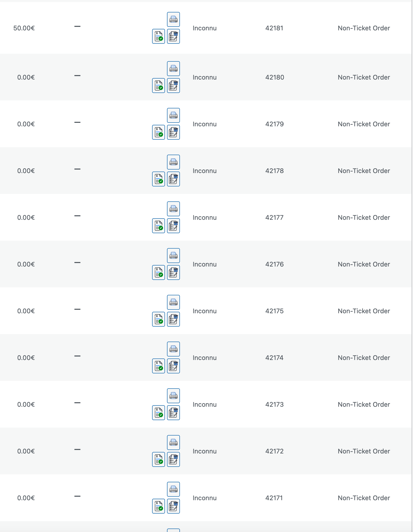Image resolution: width=413 pixels, height=532 pixels.
Task: Click Non-Ticket Order label for 42179
Action: point(364,124)
